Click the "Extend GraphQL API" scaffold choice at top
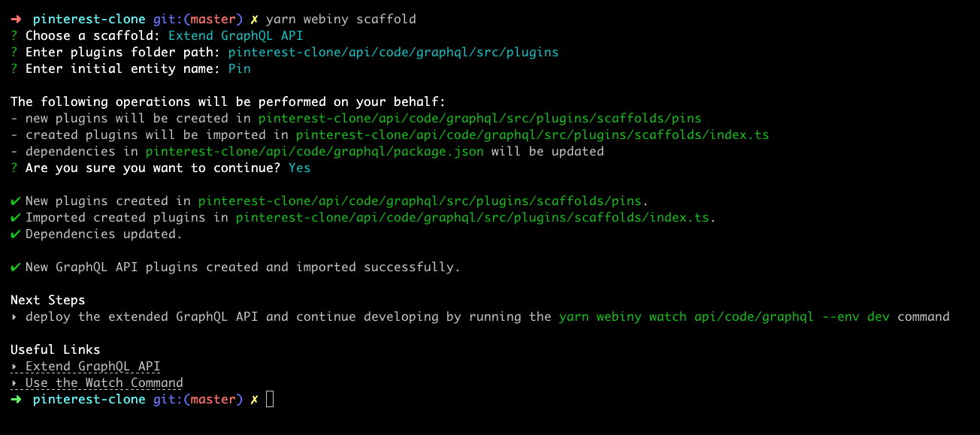 coord(235,35)
